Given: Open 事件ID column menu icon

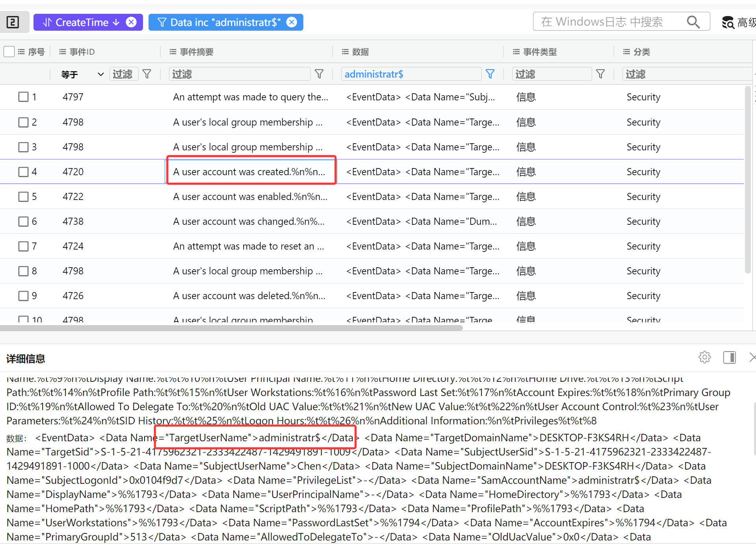Looking at the screenshot, I should click(62, 52).
